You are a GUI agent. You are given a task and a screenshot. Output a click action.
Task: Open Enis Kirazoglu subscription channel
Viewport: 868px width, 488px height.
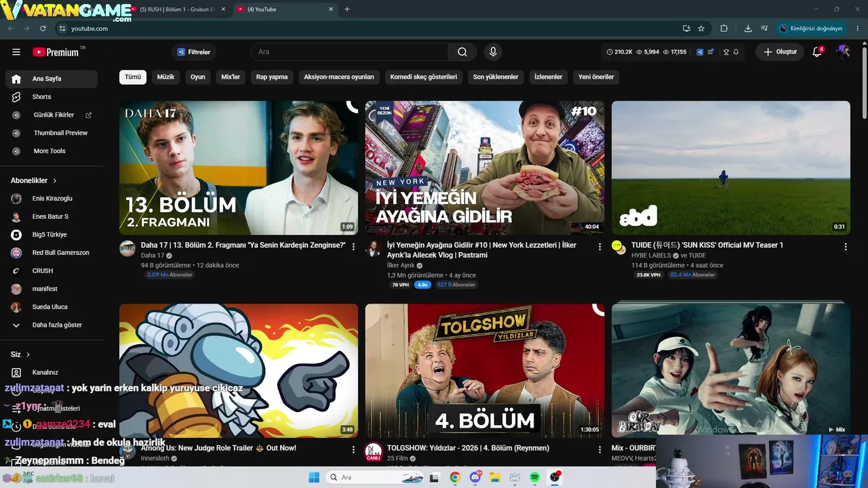point(52,199)
